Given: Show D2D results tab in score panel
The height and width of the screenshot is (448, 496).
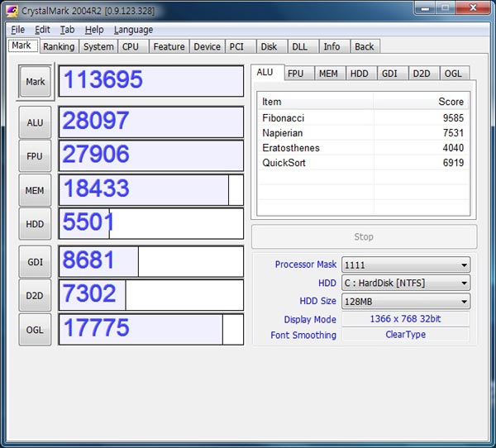Looking at the screenshot, I should pos(423,74).
